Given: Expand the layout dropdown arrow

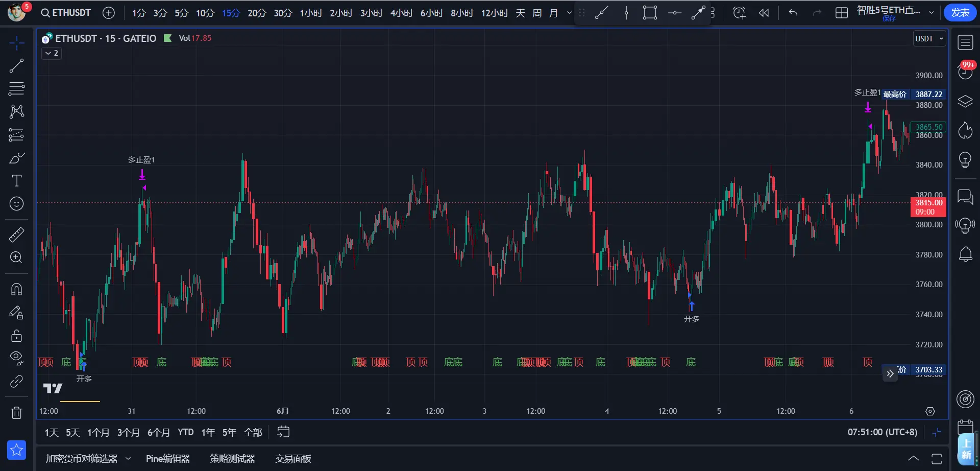Looking at the screenshot, I should coord(932,13).
